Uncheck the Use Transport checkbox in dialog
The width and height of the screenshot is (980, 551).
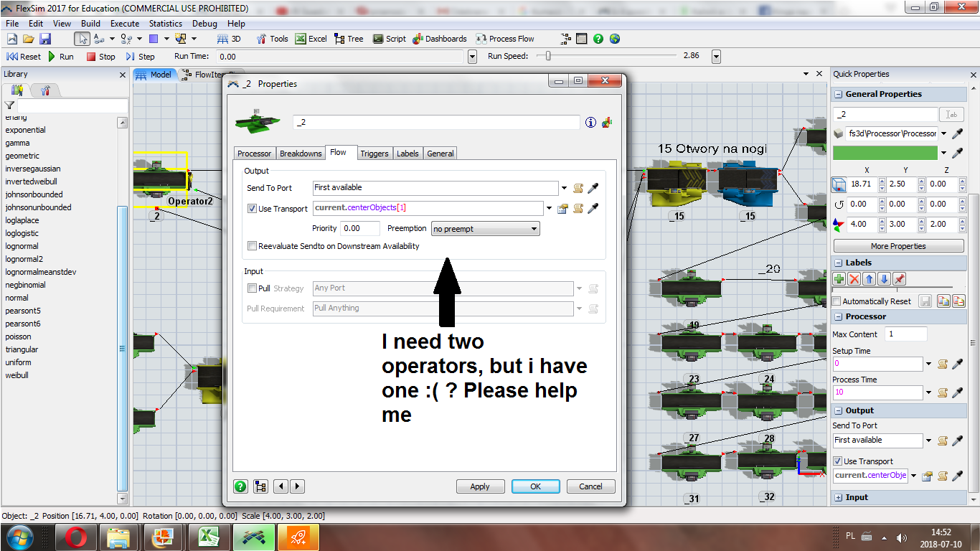click(252, 209)
